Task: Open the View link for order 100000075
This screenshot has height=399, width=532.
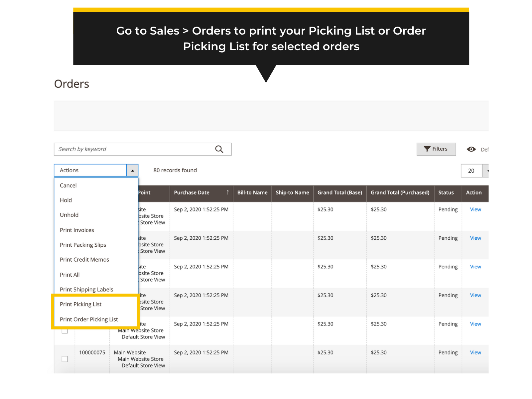Action: (475, 352)
